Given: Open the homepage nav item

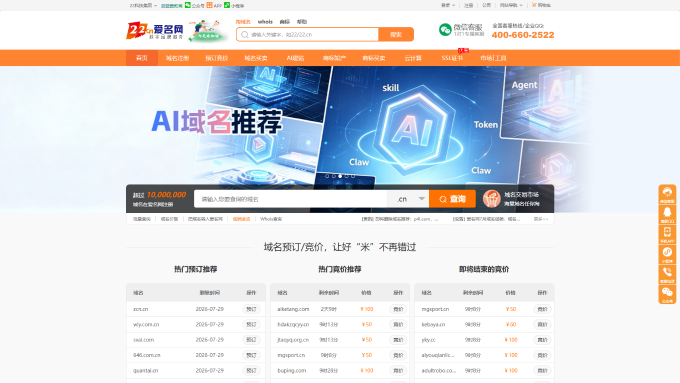Looking at the screenshot, I should pyautogui.click(x=142, y=58).
